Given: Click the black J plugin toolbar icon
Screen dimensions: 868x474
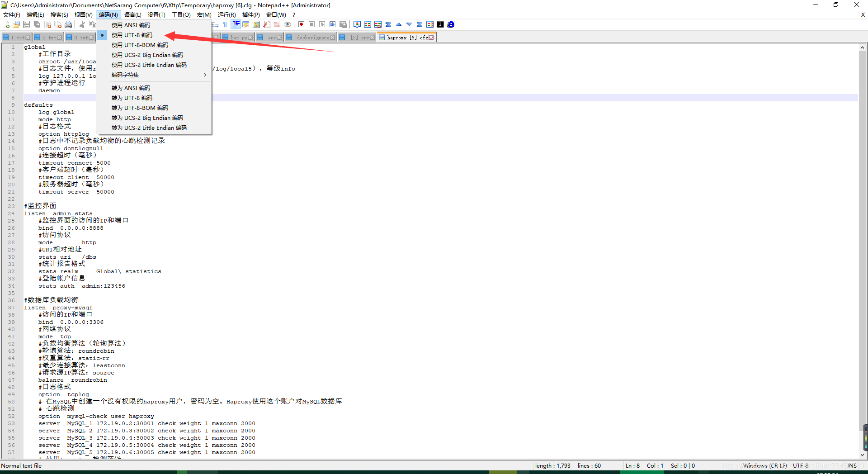Looking at the screenshot, I should (x=440, y=24).
